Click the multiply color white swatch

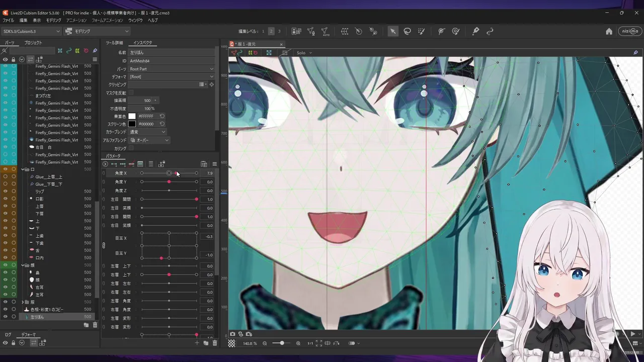point(132,116)
